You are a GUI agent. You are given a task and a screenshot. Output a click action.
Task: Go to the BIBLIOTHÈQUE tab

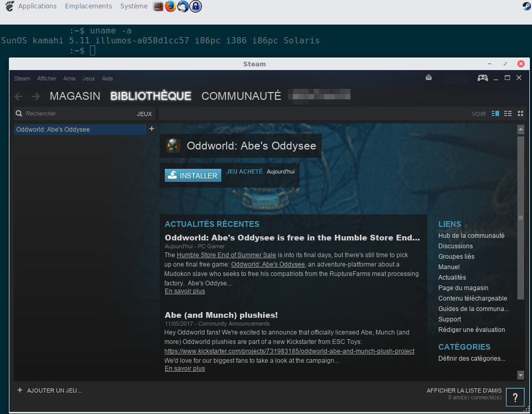tap(151, 96)
